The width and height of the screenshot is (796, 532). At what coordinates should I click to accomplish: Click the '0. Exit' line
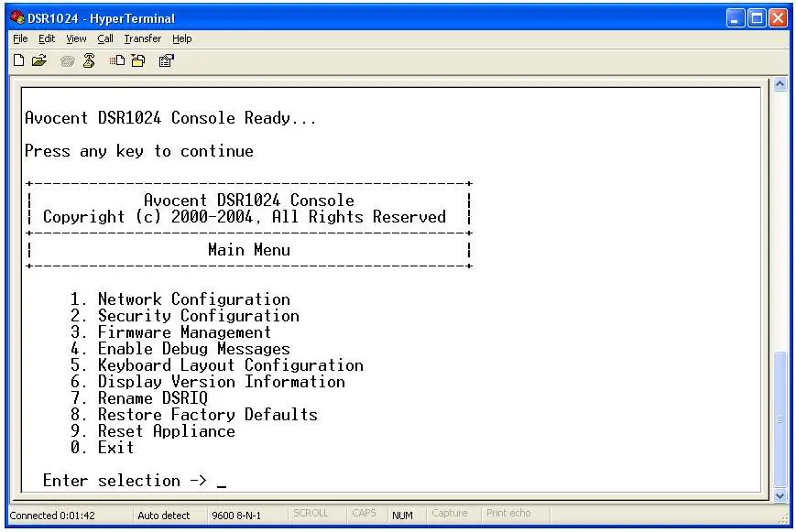102,447
